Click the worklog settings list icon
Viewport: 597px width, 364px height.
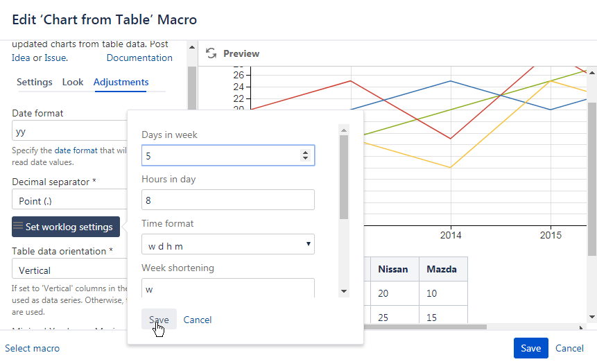(x=18, y=227)
